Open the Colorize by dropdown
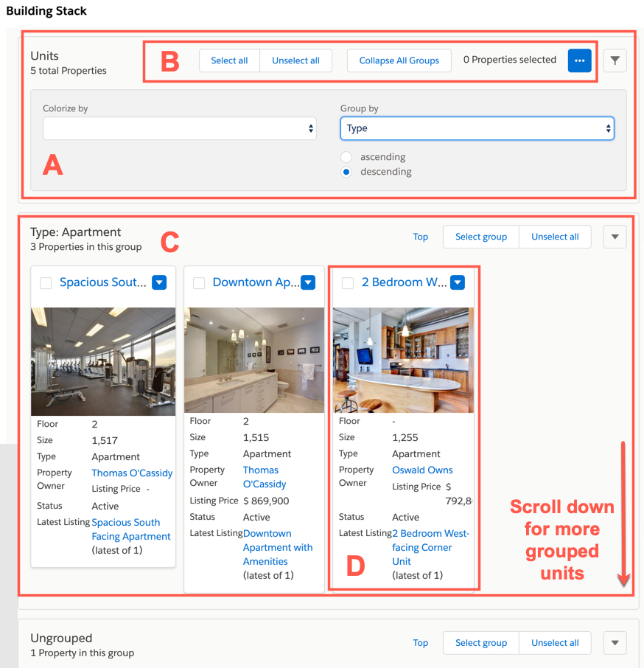The width and height of the screenshot is (644, 668). [180, 128]
